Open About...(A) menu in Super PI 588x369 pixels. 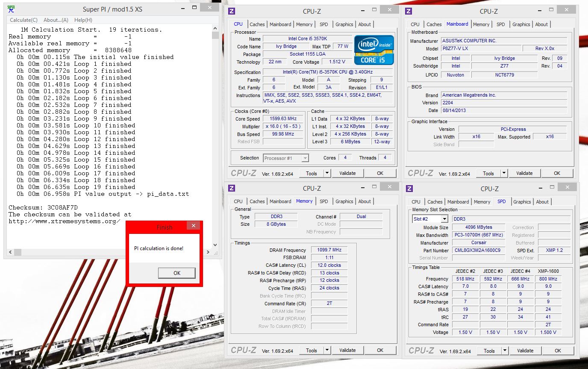56,20
